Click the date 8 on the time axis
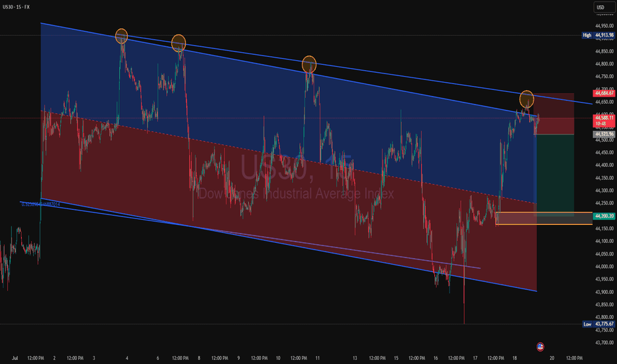Viewport: 617px width, 364px height. (199, 358)
